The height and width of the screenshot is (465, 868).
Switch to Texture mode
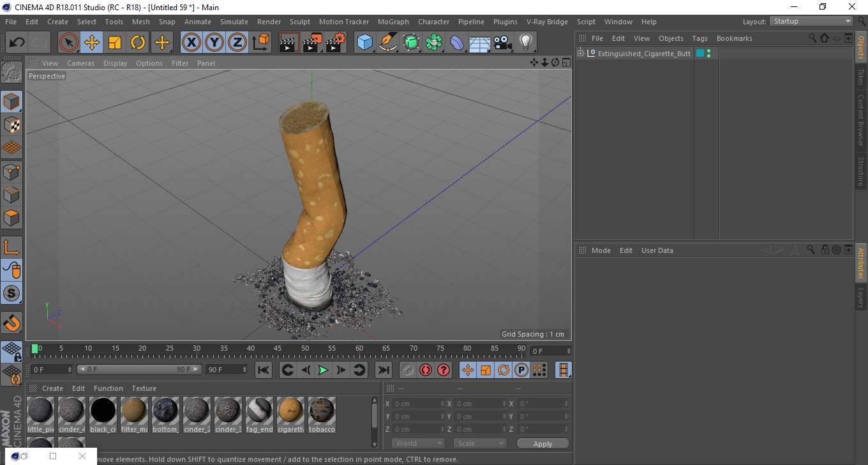(x=11, y=125)
